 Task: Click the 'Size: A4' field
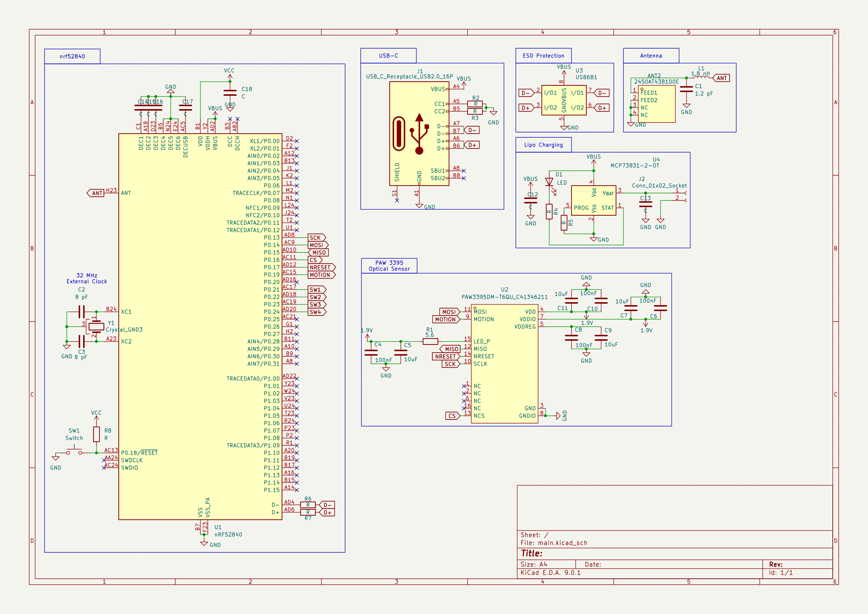[534, 565]
